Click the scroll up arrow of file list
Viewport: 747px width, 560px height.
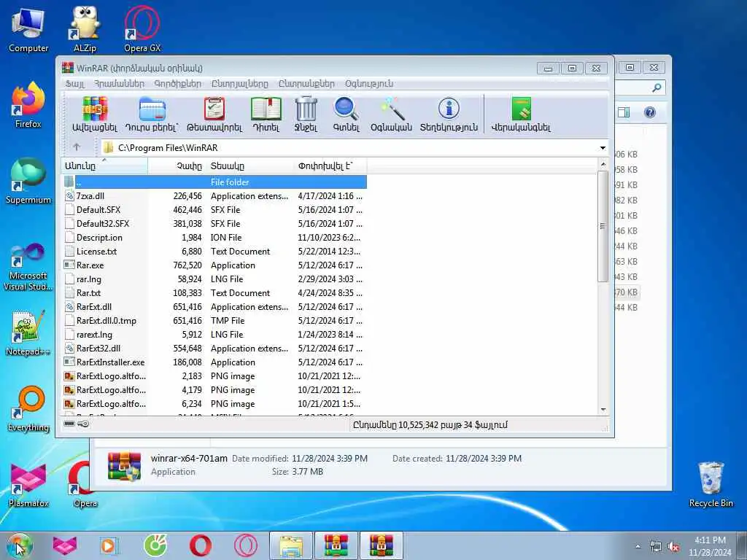tap(603, 164)
